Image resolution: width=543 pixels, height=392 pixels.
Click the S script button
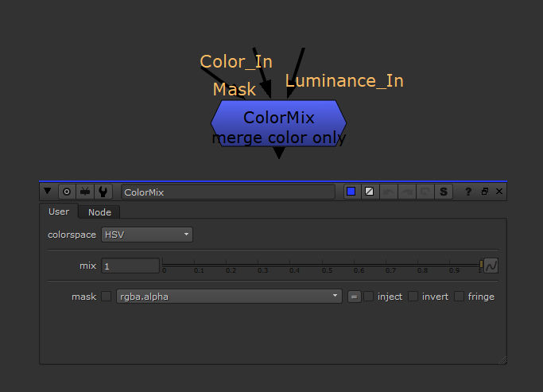tap(444, 192)
